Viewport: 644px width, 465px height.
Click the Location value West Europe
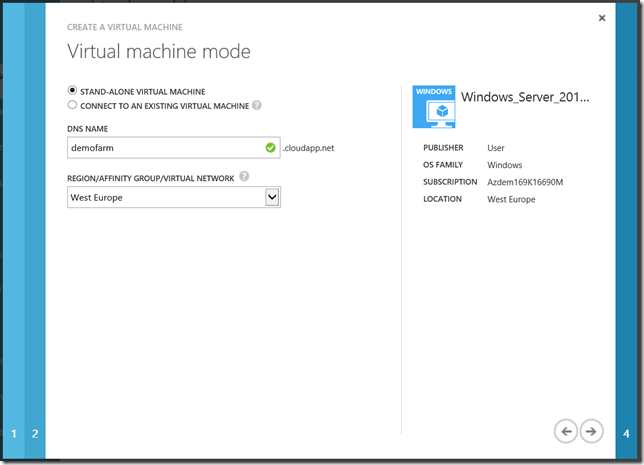[x=511, y=199]
